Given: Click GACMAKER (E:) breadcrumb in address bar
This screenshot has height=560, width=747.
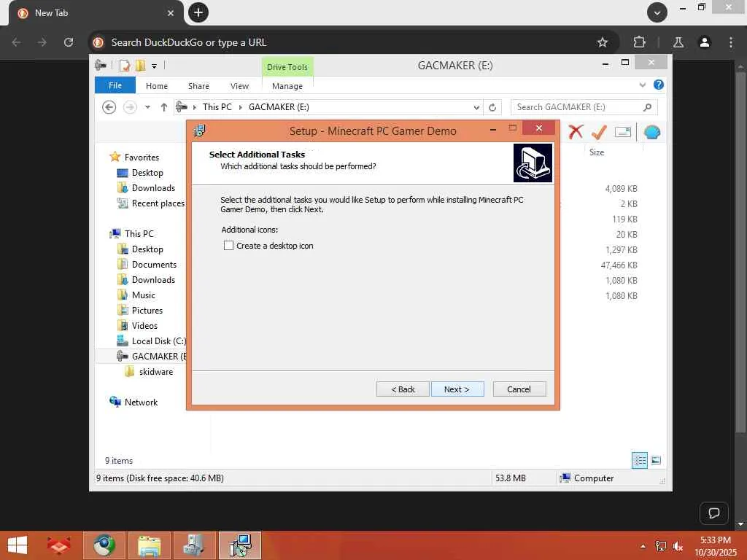Looking at the screenshot, I should pos(279,107).
